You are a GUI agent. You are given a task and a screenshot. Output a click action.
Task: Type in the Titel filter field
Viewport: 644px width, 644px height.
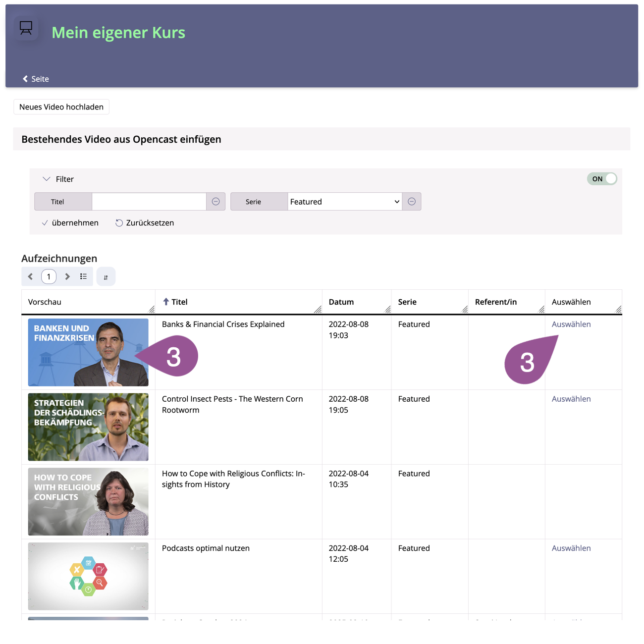click(x=149, y=202)
